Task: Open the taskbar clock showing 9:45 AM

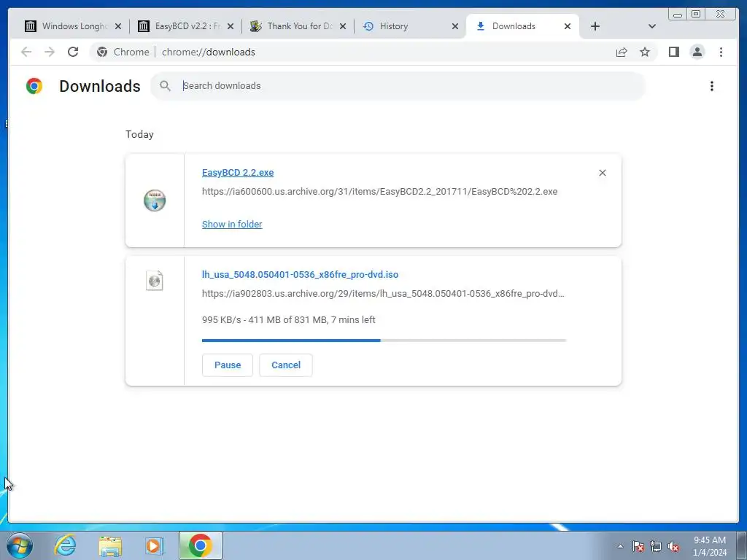Action: (x=710, y=546)
